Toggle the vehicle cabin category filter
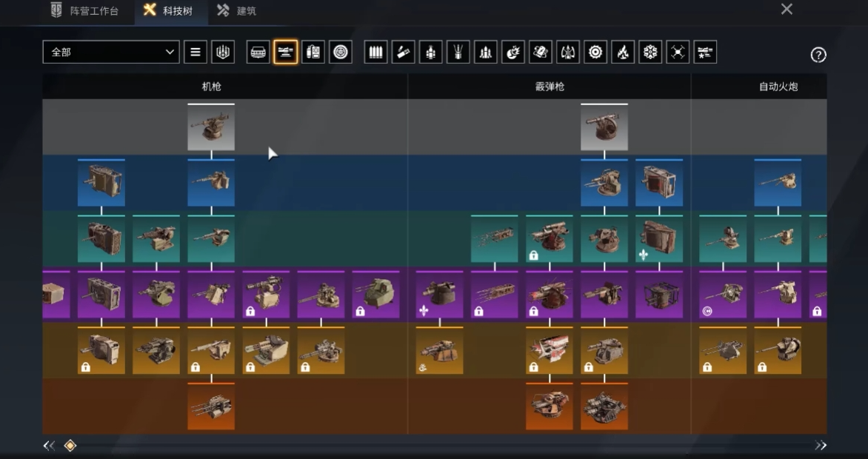The width and height of the screenshot is (868, 459). pyautogui.click(x=258, y=52)
